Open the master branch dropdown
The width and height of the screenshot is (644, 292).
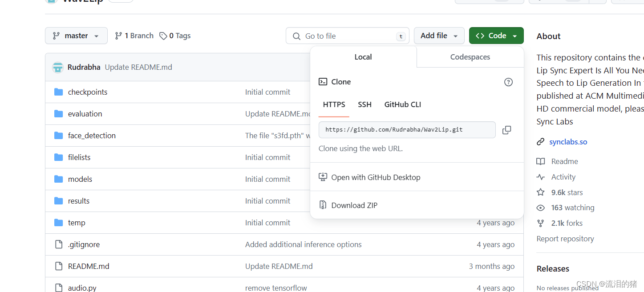tap(76, 36)
